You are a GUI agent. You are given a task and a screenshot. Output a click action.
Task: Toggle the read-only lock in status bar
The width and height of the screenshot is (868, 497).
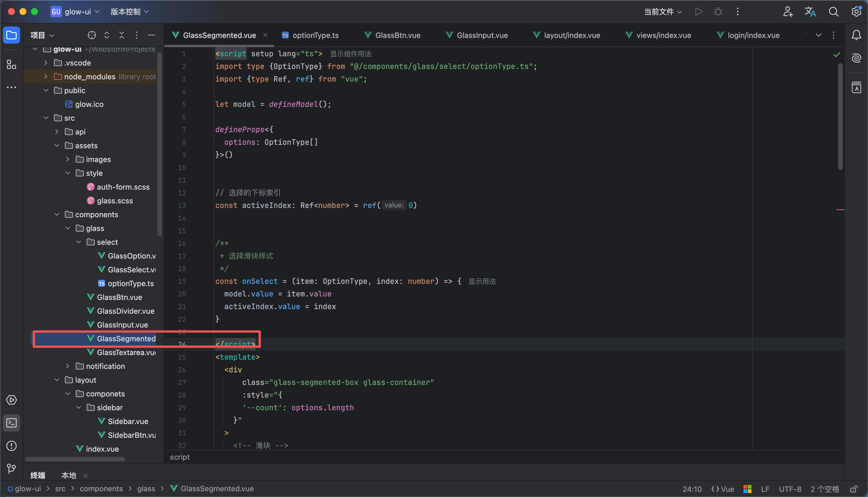coord(854,489)
